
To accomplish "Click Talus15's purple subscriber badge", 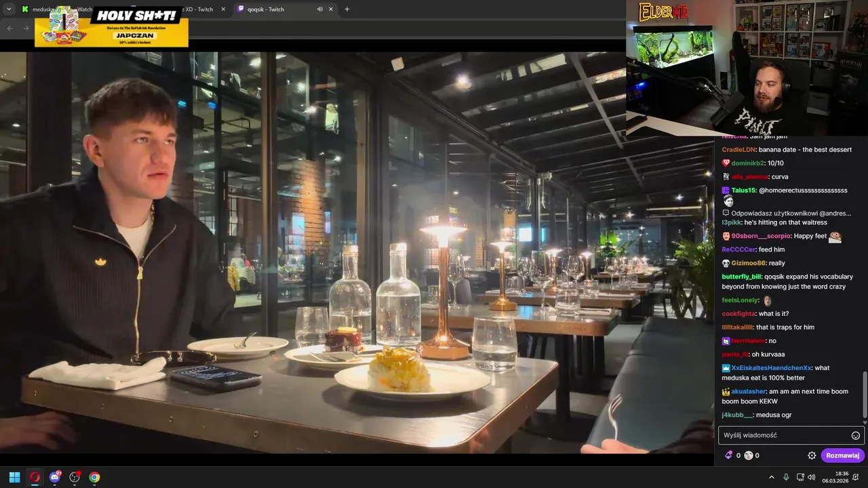I will tap(726, 190).
